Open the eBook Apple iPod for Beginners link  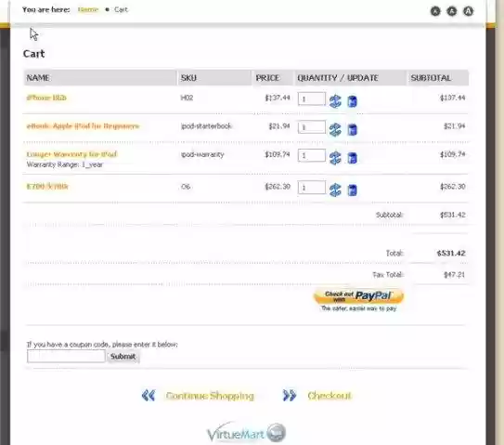pyautogui.click(x=83, y=125)
